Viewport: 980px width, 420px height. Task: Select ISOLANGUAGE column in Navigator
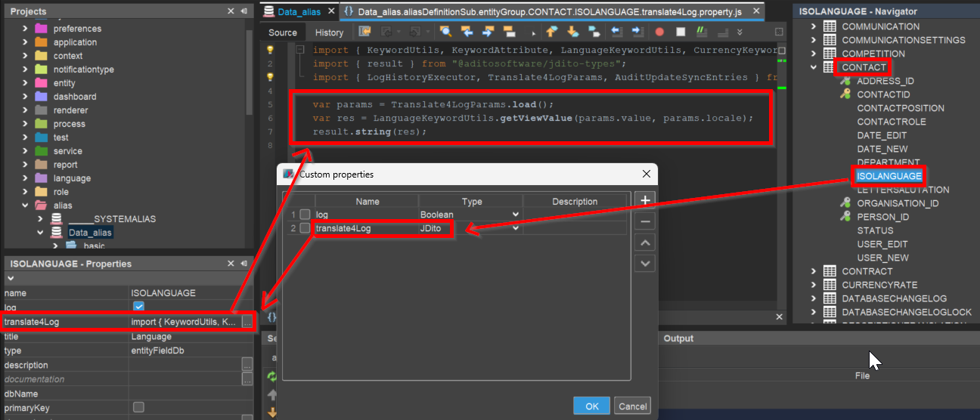(889, 176)
